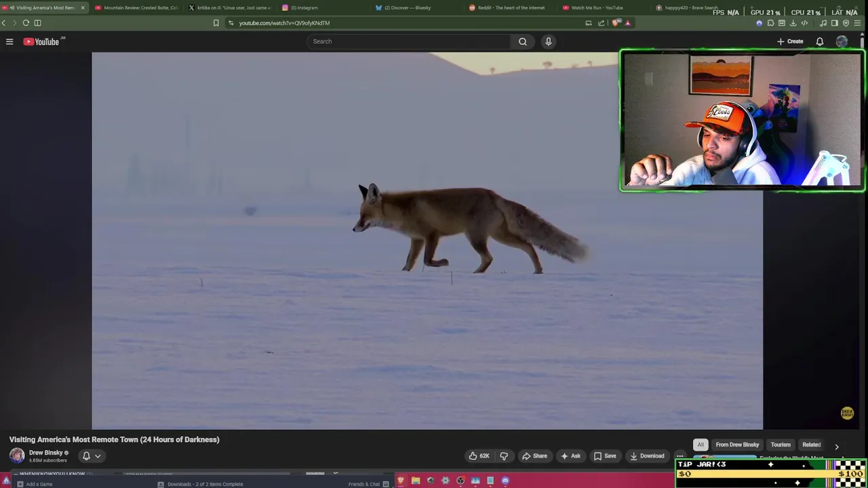Click the Download button
Viewport: 868px width, 488px height.
pos(647,456)
